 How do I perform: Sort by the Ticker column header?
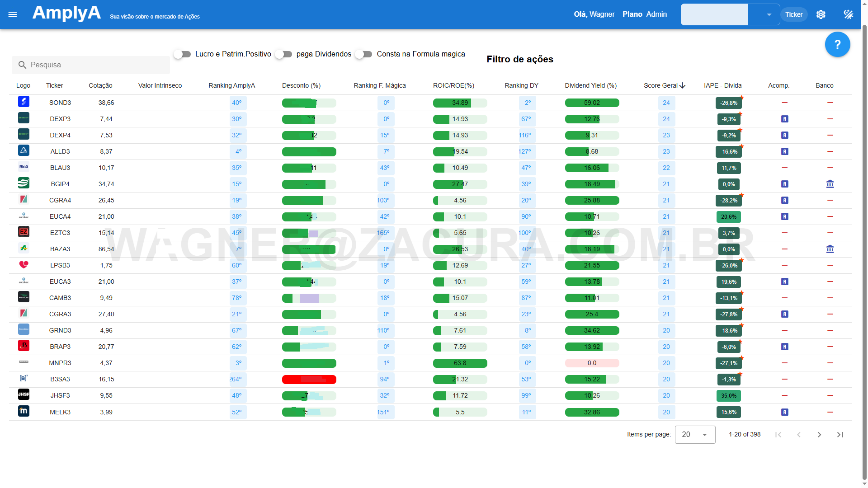coord(55,85)
